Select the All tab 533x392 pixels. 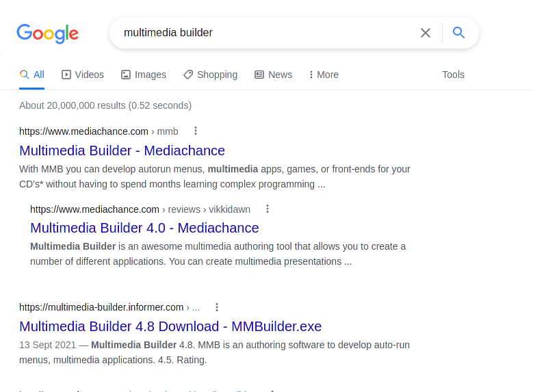click(32, 75)
